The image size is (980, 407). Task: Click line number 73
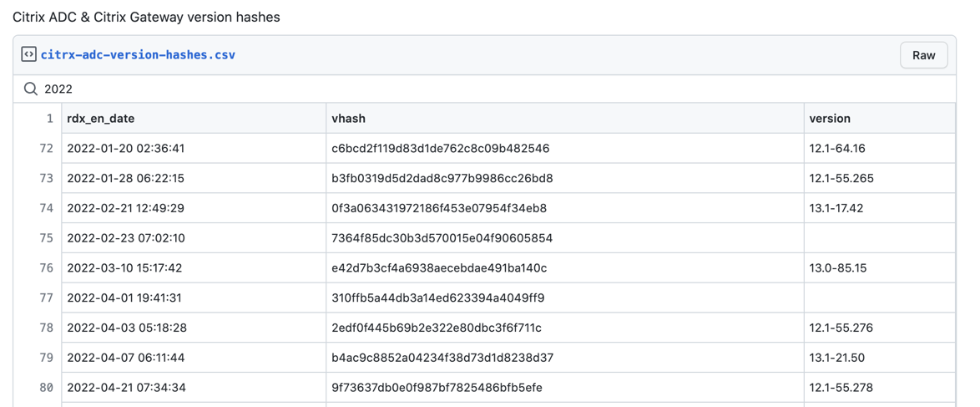pyautogui.click(x=47, y=179)
